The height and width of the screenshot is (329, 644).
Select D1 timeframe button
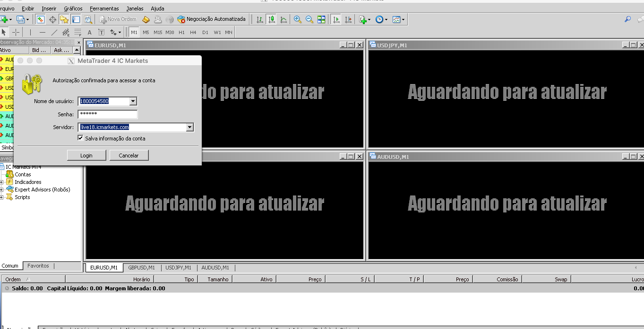205,32
